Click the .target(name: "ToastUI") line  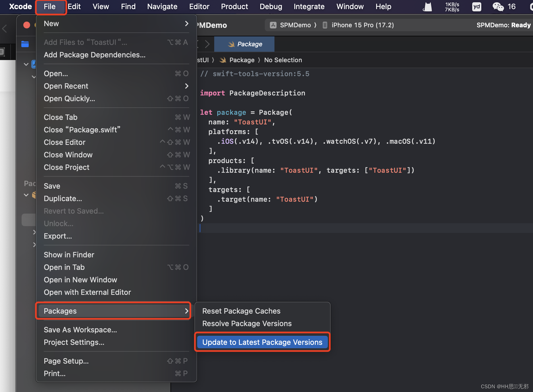267,199
